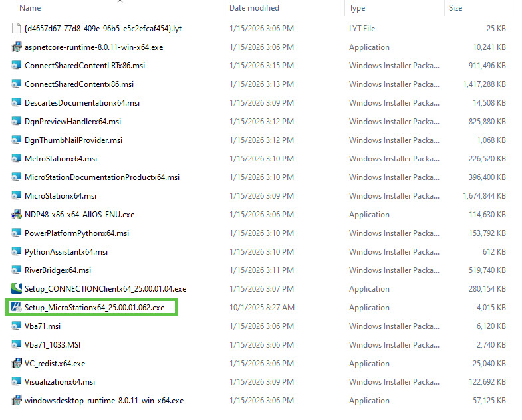The height and width of the screenshot is (420, 522).
Task: Click the MetroStationx64.msi package icon
Action: pyautogui.click(x=17, y=159)
